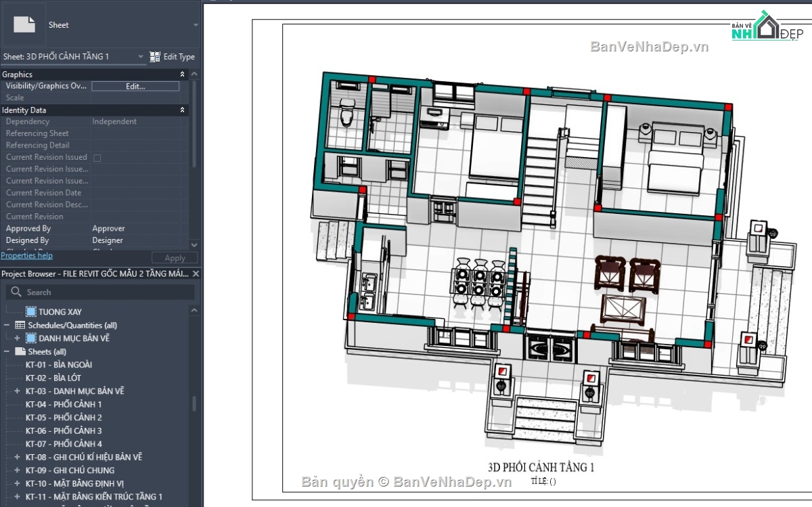Click the TUONG XAY blue view icon
The width and height of the screenshot is (812, 507).
[31, 312]
